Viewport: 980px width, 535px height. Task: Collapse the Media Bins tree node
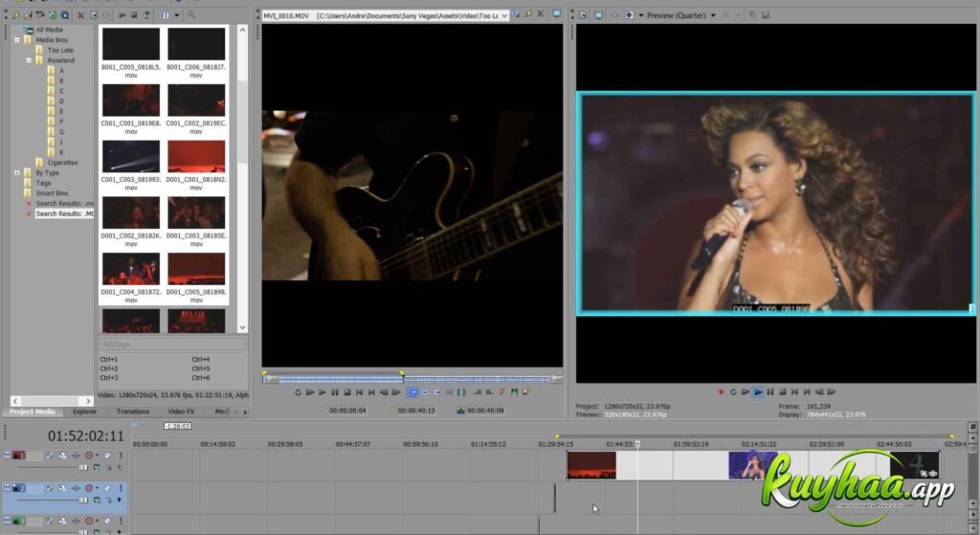point(17,40)
